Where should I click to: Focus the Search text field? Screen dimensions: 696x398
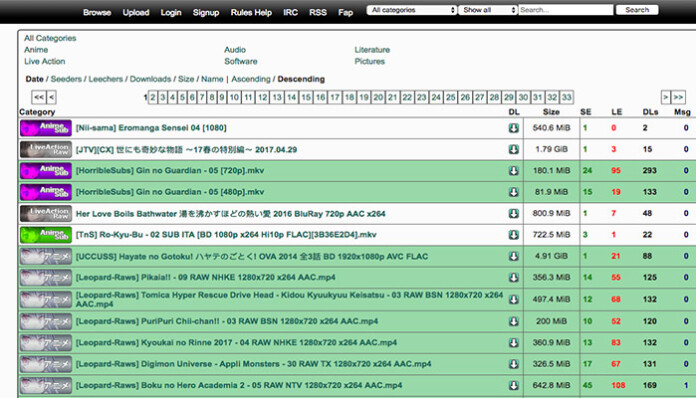click(x=566, y=10)
